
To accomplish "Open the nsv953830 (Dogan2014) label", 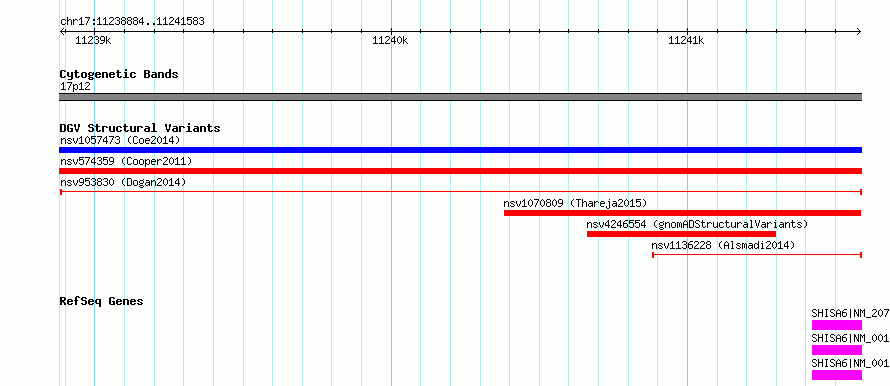I will click(x=123, y=182).
